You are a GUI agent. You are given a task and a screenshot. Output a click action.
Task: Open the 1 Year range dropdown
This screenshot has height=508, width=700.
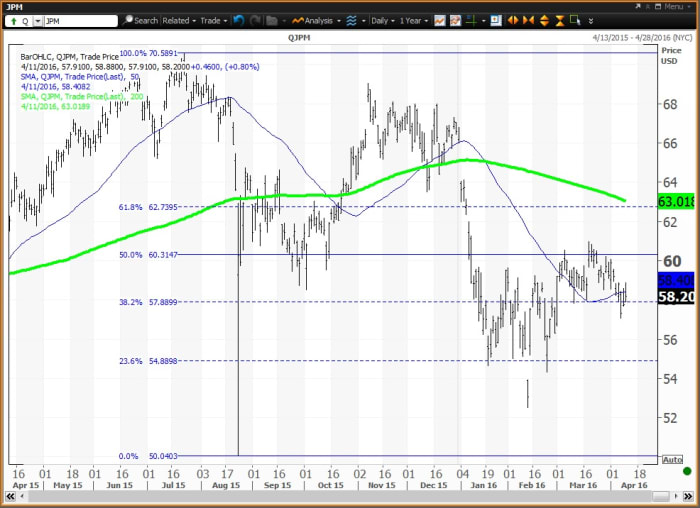click(413, 21)
